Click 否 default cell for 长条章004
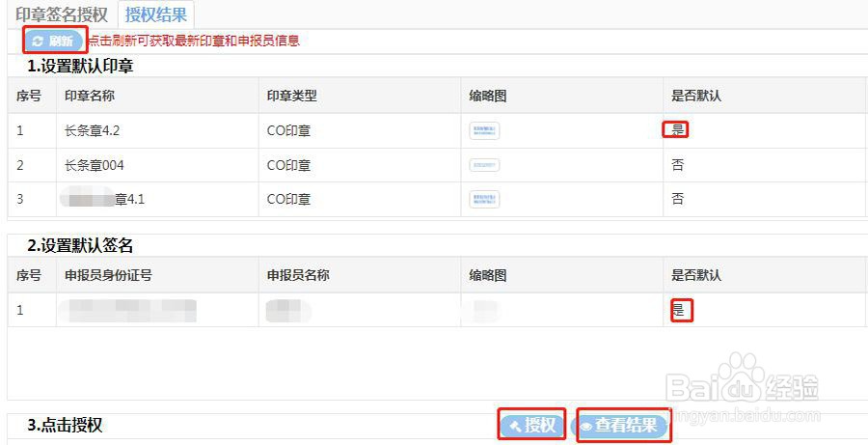Screen dimensions: 868x445 tap(678, 165)
